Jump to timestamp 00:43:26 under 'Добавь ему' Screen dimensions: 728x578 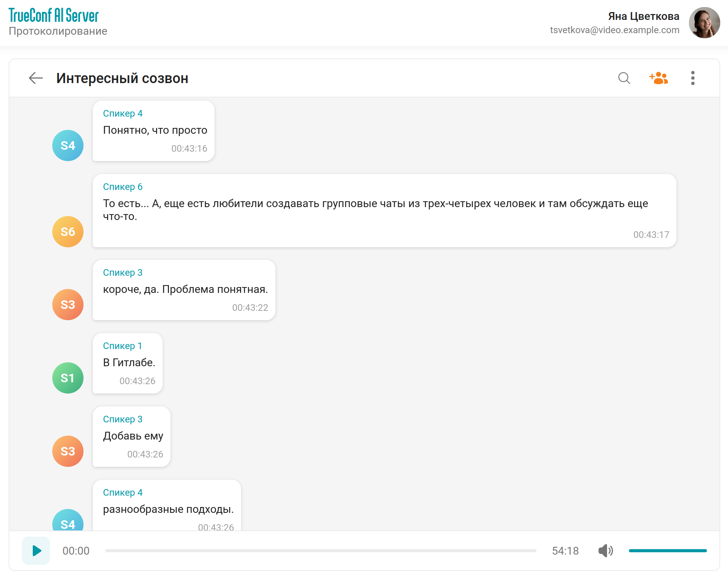tap(145, 454)
